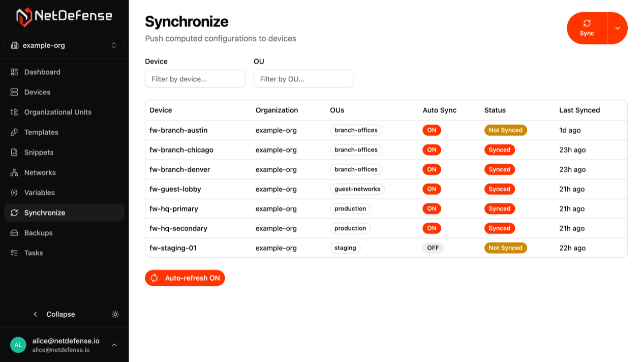
Task: Click the Filter by device input field
Action: coord(195,78)
